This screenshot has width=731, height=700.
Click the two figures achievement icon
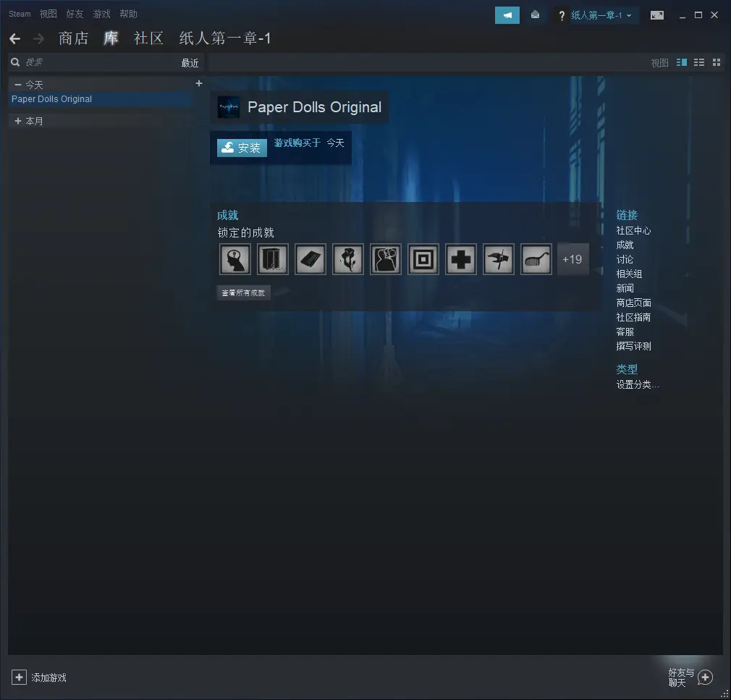point(386,259)
